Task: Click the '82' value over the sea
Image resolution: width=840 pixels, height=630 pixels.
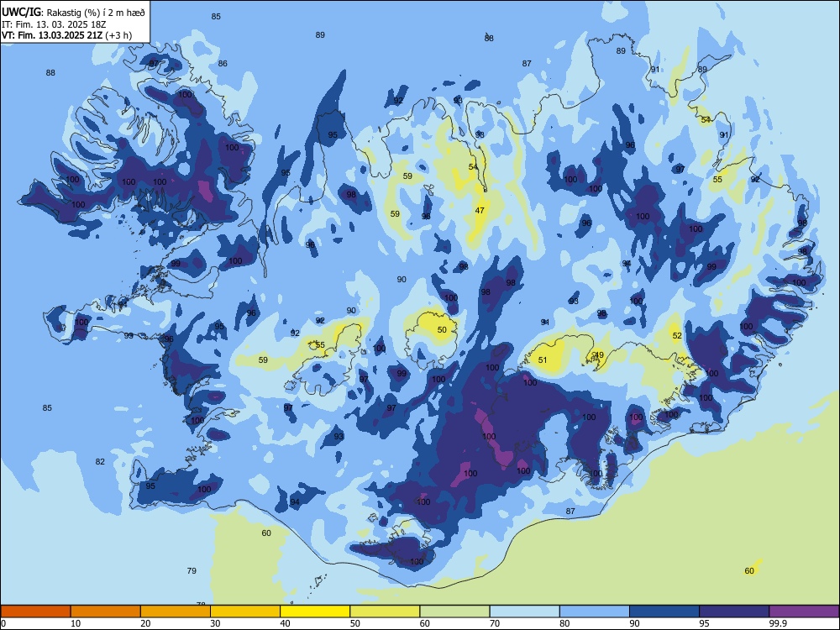Action: 100,461
